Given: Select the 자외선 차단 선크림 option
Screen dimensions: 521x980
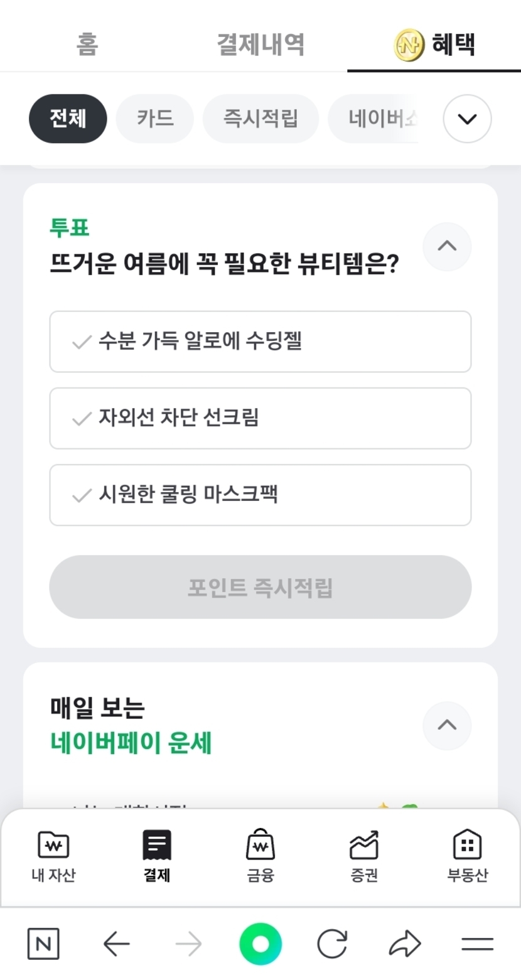Looking at the screenshot, I should (x=260, y=418).
